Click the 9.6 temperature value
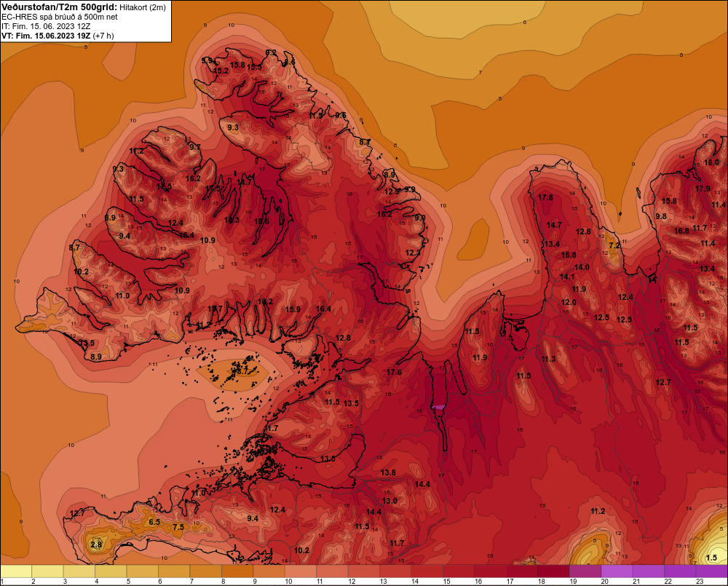This screenshot has width=728, height=586. pos(341,115)
